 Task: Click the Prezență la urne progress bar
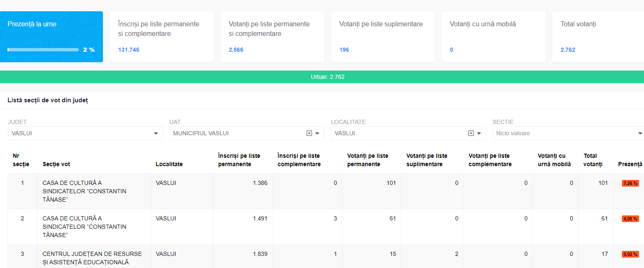coord(43,50)
